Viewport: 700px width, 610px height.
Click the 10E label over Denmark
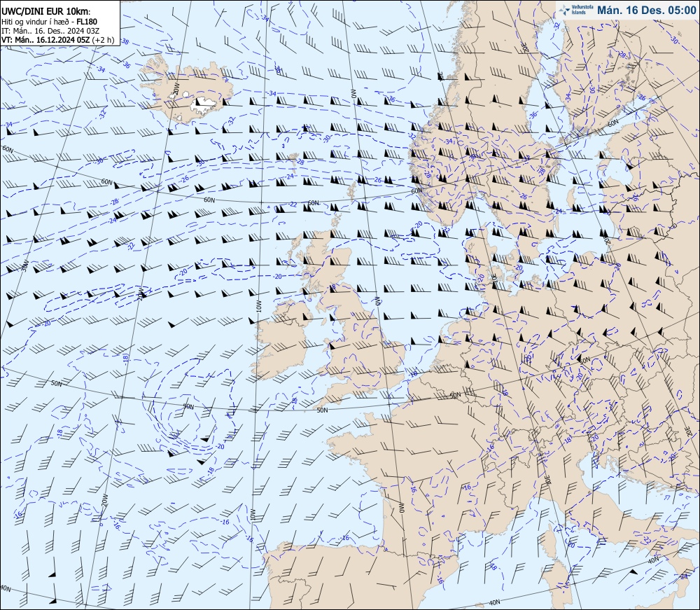(493, 279)
